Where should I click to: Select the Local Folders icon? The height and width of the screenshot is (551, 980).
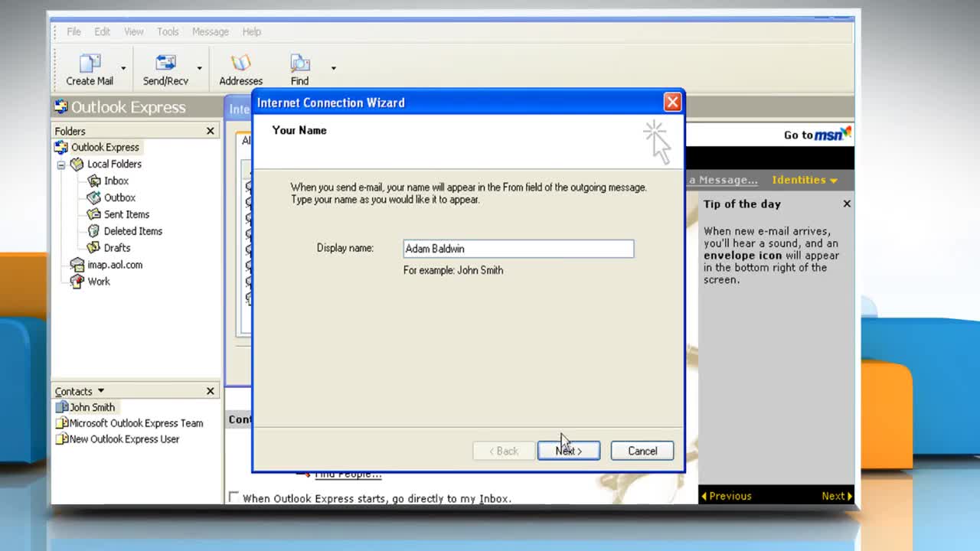(77, 164)
